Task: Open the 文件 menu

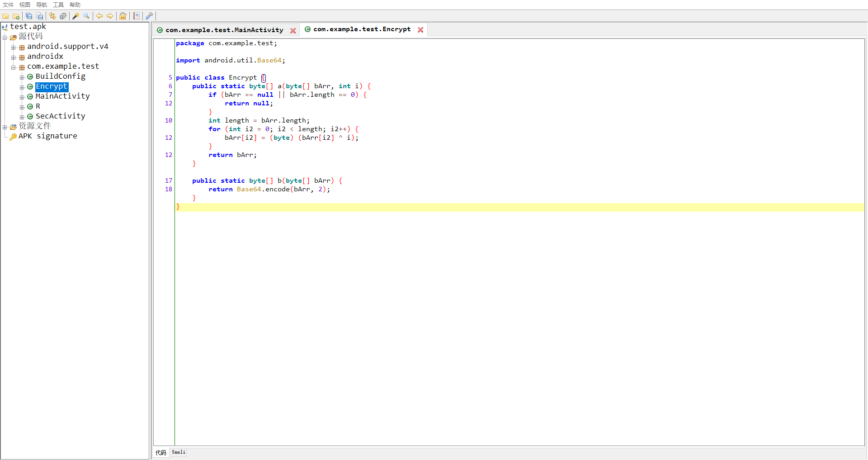Action: 8,5
